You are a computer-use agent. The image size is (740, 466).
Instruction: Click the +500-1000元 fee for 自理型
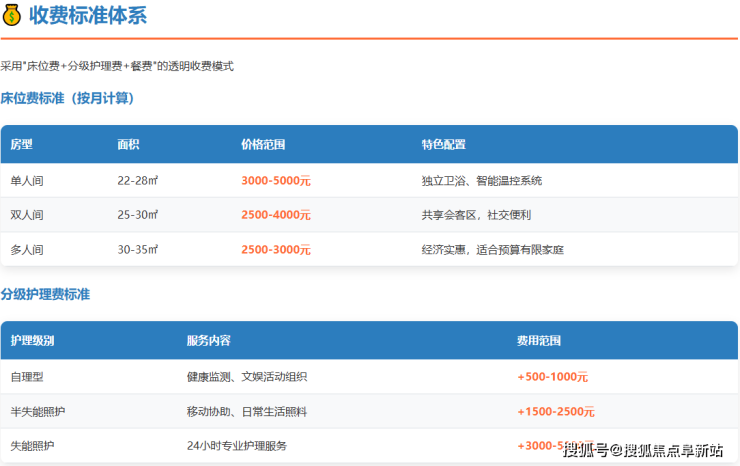pos(552,377)
